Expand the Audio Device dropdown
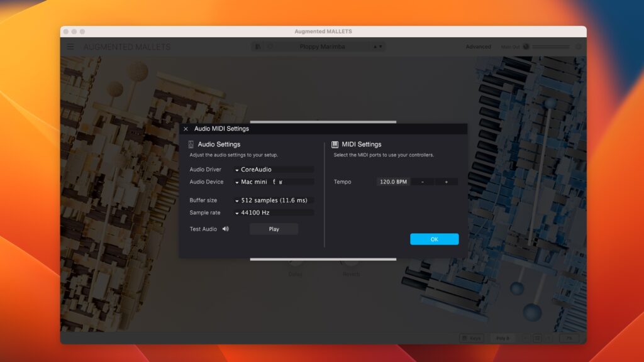 [274, 182]
